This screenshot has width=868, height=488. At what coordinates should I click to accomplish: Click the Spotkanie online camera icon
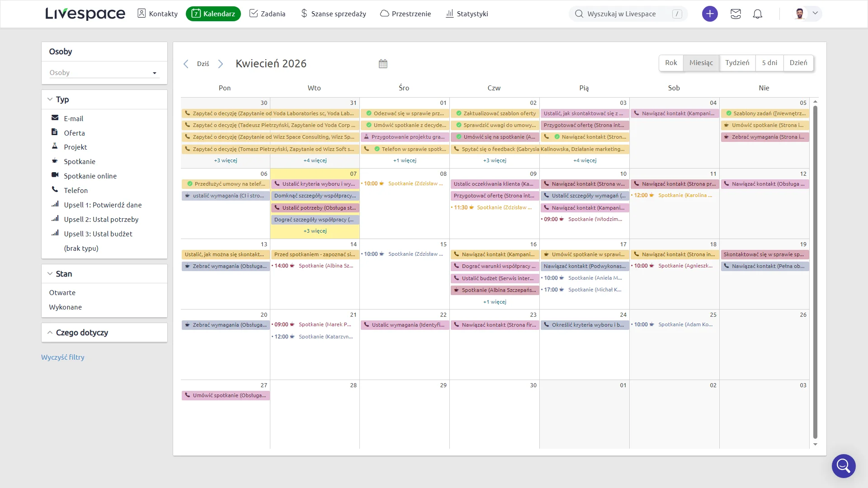pyautogui.click(x=55, y=176)
